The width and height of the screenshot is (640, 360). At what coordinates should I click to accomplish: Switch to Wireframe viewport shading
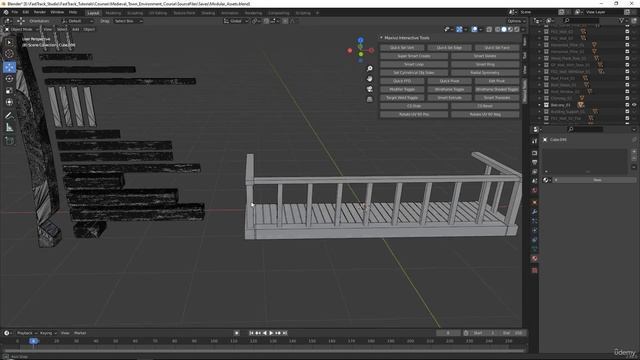click(x=498, y=29)
